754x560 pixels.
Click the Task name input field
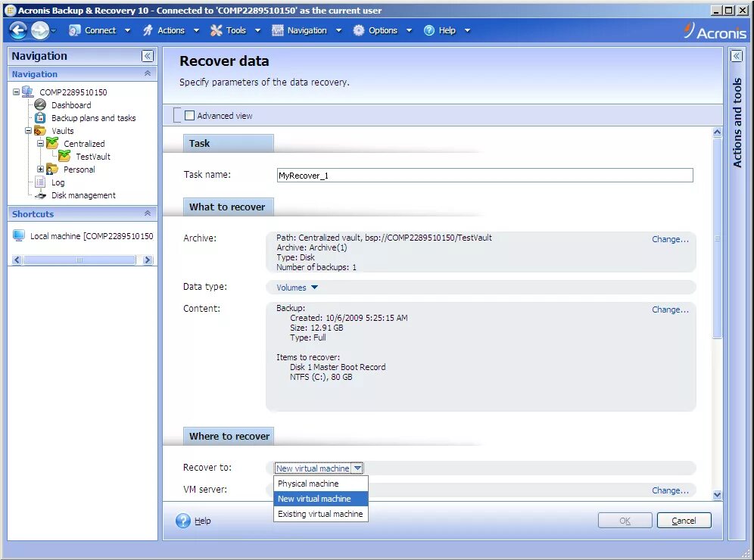pyautogui.click(x=484, y=176)
